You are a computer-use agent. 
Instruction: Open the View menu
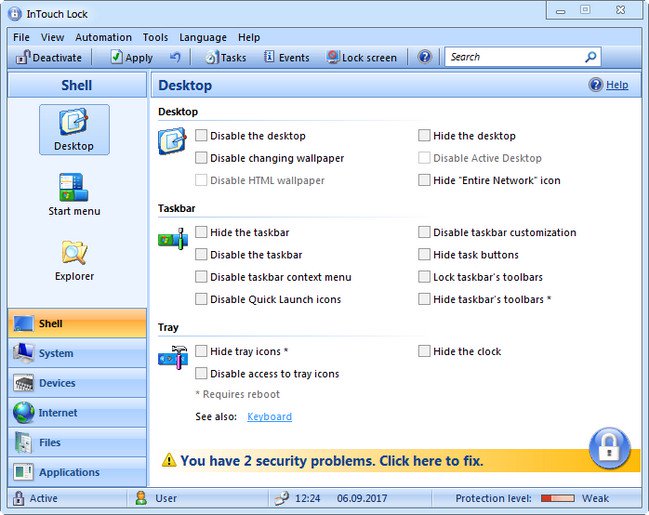click(x=52, y=37)
